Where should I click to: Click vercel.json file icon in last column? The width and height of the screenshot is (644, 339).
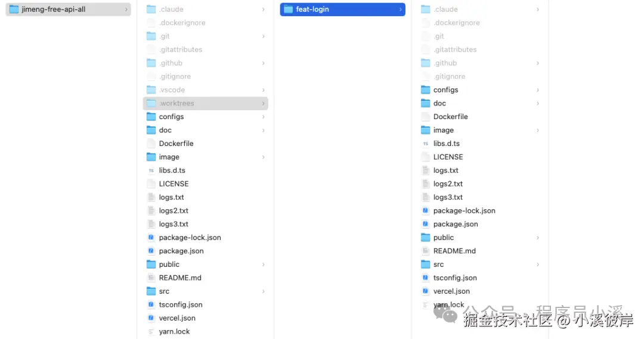[426, 291]
